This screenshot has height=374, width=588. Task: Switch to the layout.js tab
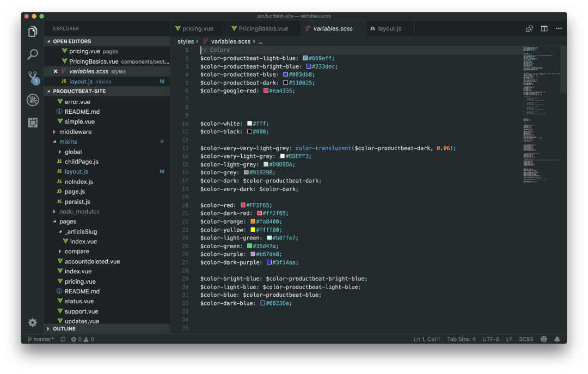point(390,28)
